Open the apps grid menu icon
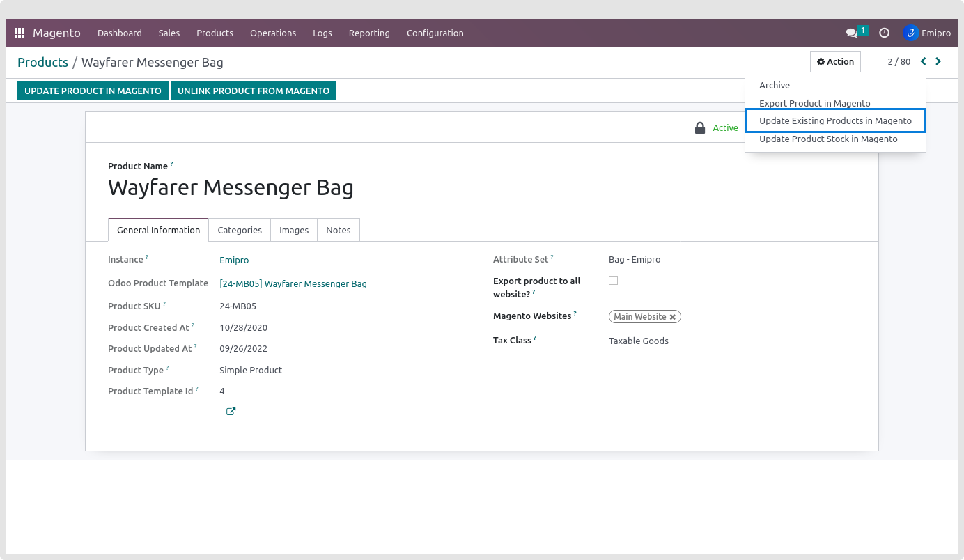964x560 pixels. click(20, 33)
